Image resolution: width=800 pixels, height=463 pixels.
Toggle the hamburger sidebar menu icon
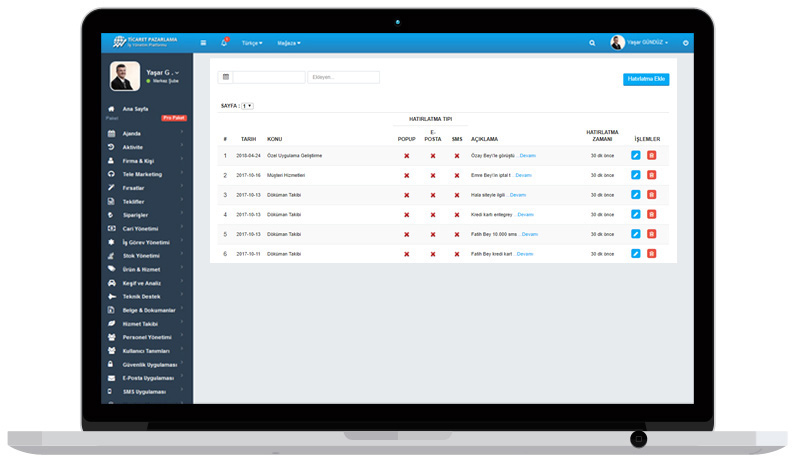click(x=203, y=43)
